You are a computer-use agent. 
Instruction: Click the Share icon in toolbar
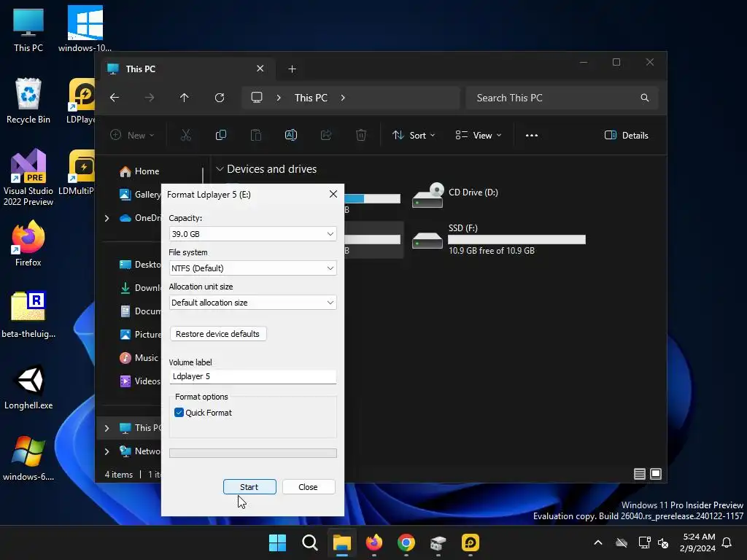(326, 135)
